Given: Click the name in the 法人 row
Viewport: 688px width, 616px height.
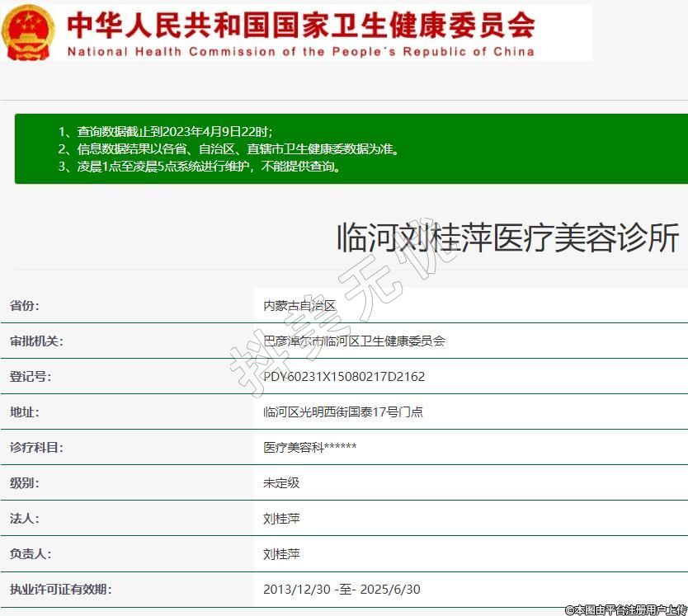Looking at the screenshot, I should [x=281, y=519].
